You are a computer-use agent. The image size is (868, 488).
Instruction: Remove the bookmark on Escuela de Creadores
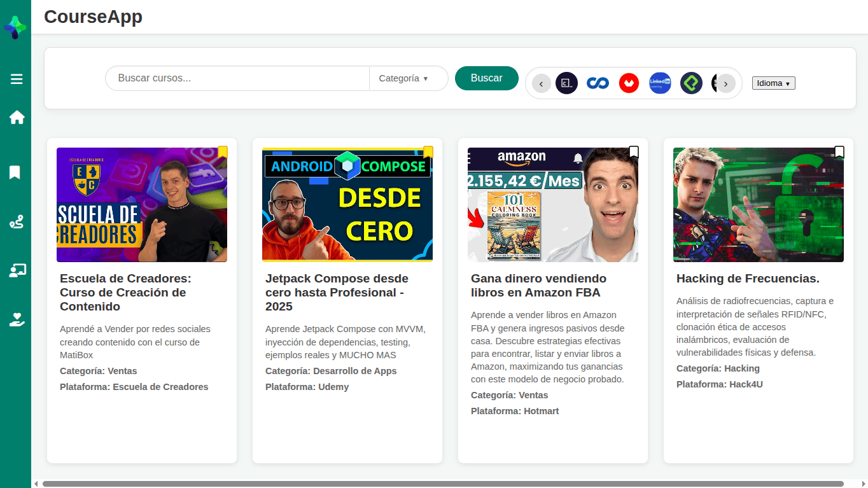coord(222,152)
